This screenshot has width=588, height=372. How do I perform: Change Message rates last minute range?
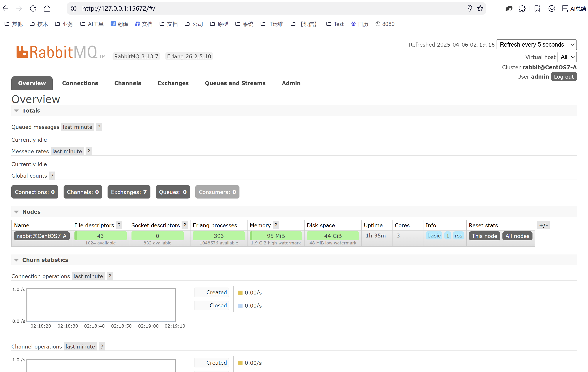(67, 151)
